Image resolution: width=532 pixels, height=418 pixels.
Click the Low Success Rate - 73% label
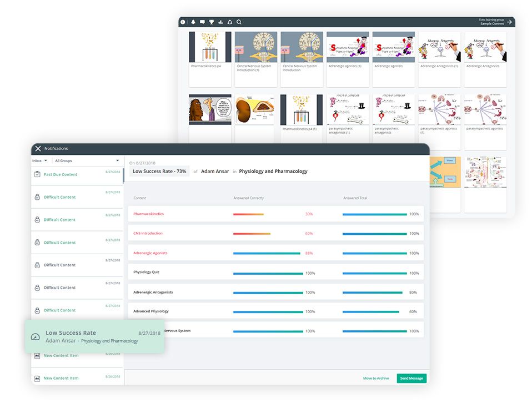[x=159, y=172]
